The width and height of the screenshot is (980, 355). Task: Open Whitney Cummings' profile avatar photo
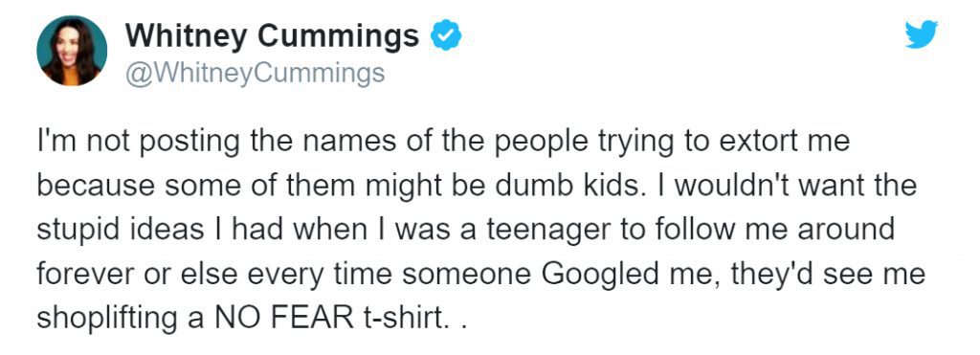tap(72, 50)
